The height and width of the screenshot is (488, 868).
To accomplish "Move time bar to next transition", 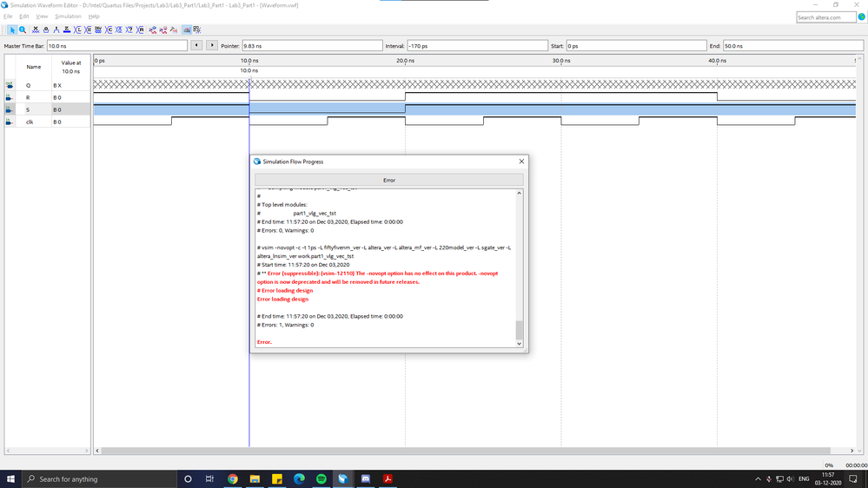I will pyautogui.click(x=212, y=45).
